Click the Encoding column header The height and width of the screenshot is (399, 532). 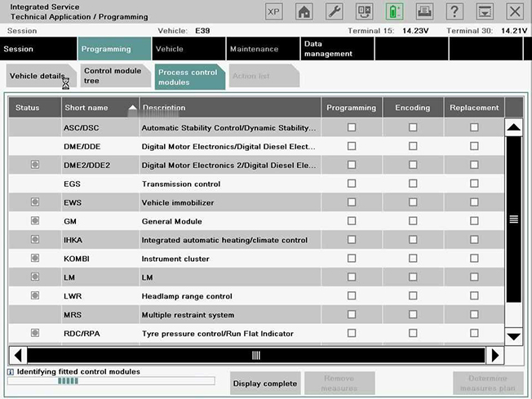point(413,108)
